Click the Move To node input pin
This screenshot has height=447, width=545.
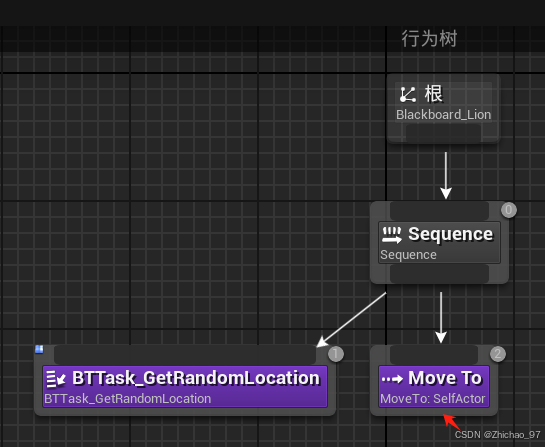pyautogui.click(x=434, y=355)
